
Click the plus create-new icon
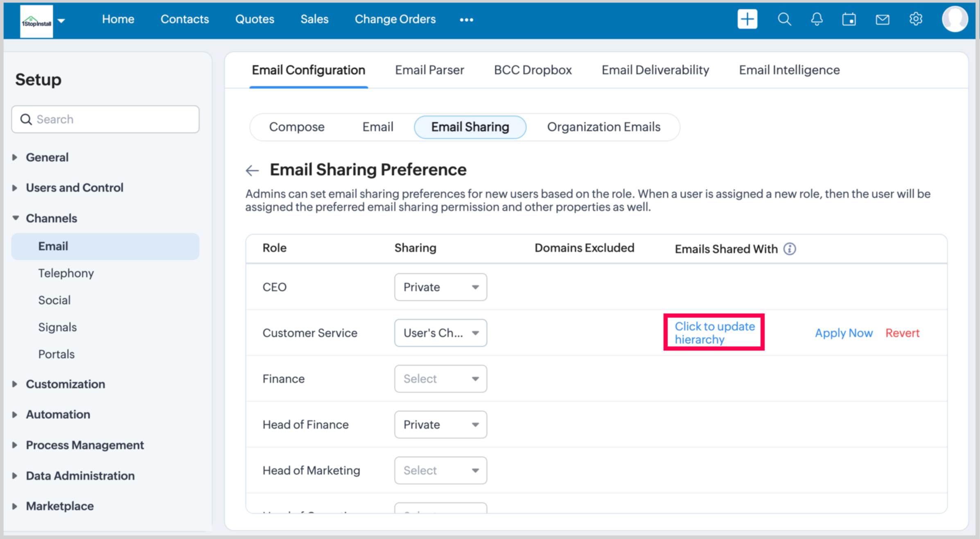pyautogui.click(x=747, y=19)
